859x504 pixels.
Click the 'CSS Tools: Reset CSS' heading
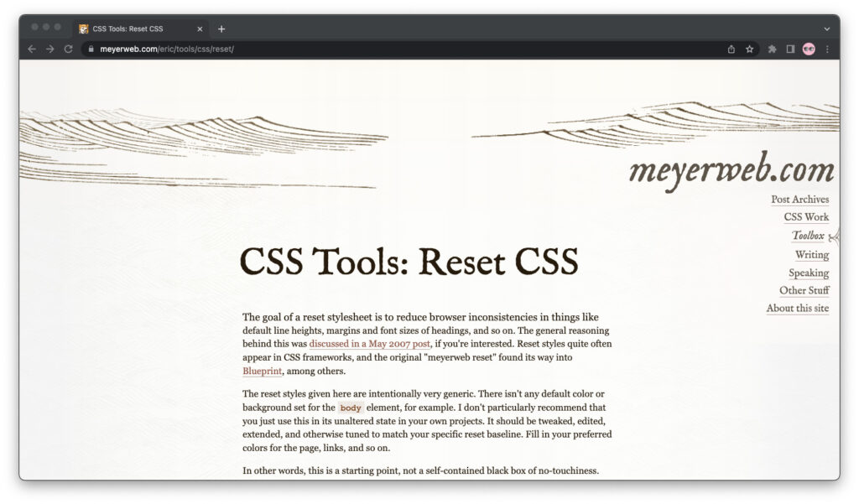[x=409, y=262]
